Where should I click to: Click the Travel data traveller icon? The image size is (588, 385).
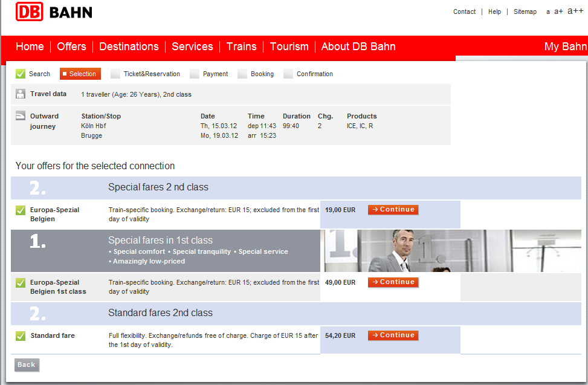click(x=21, y=94)
